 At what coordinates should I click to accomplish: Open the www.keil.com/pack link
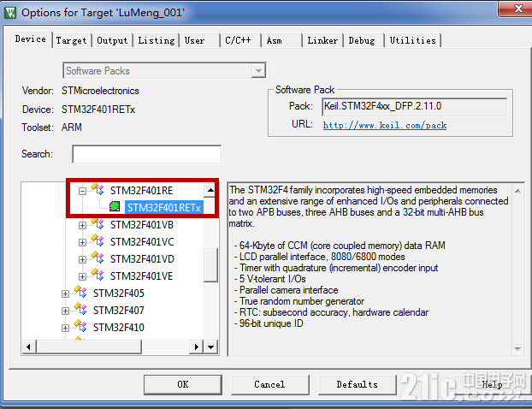[384, 125]
